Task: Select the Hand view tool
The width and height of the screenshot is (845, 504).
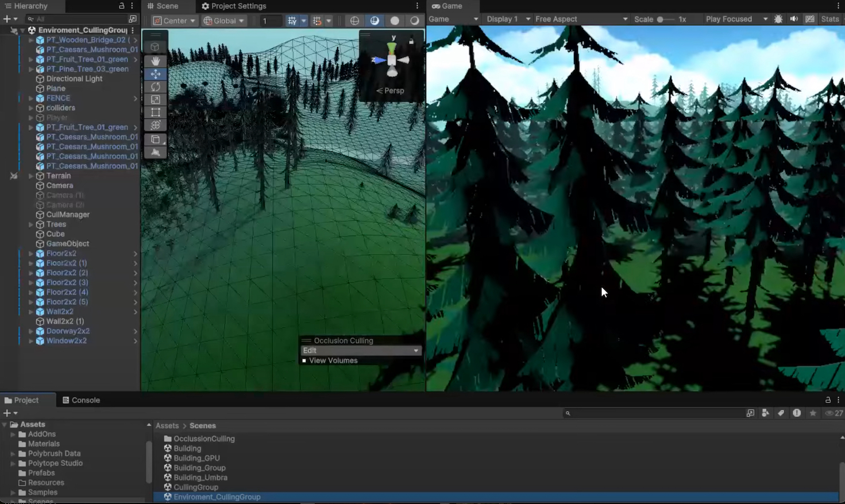Action: tap(155, 61)
